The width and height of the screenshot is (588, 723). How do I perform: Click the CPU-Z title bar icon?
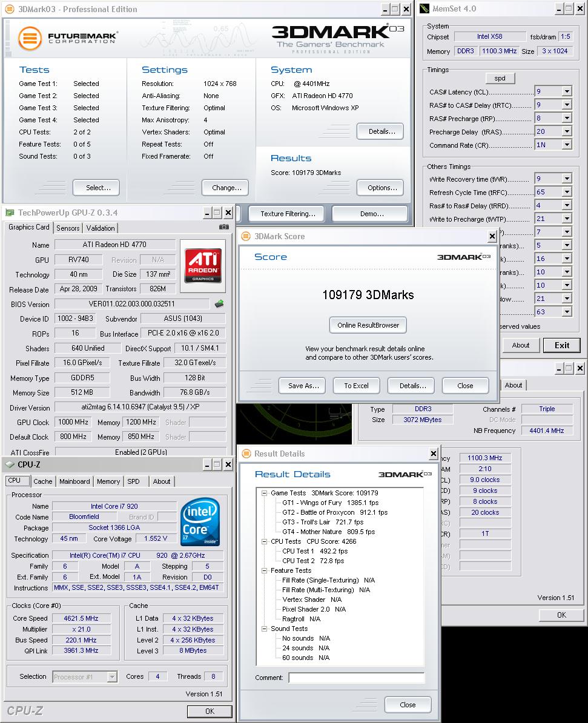point(10,464)
